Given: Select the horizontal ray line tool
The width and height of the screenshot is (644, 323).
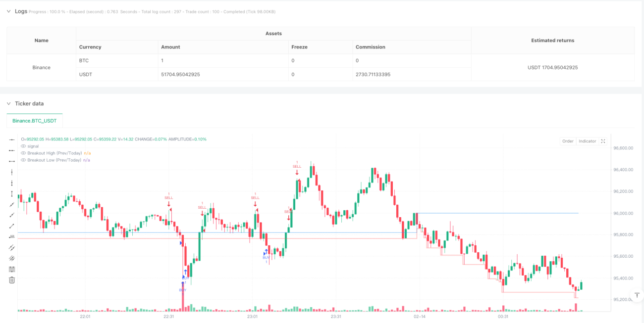Looking at the screenshot, I should (x=12, y=151).
